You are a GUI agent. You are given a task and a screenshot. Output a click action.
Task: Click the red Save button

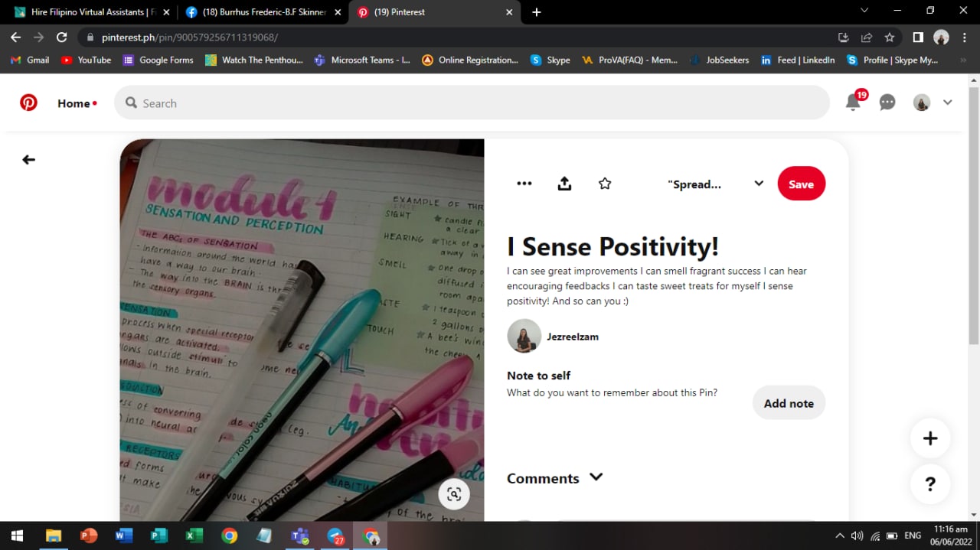[x=801, y=184]
